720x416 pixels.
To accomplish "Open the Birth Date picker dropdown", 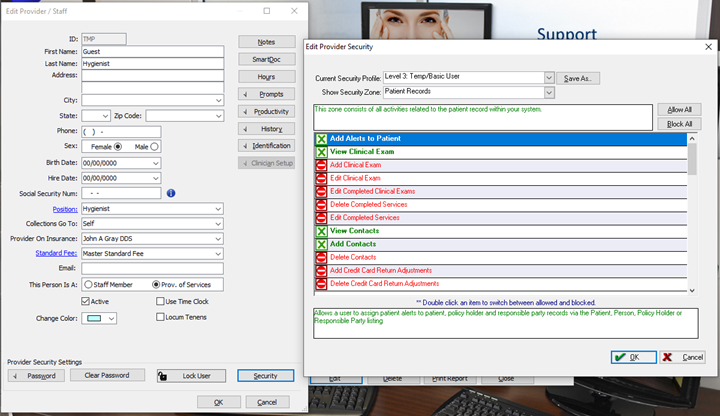I will [x=156, y=163].
